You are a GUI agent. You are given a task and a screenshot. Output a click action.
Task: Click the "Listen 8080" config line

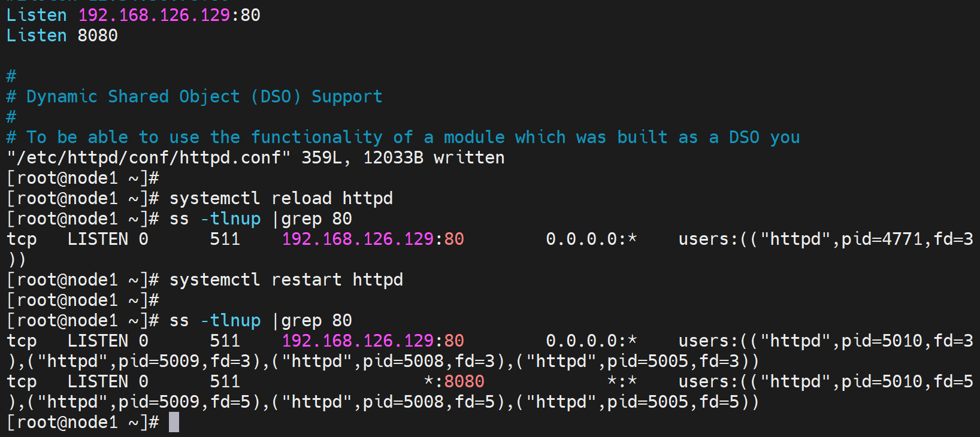62,35
